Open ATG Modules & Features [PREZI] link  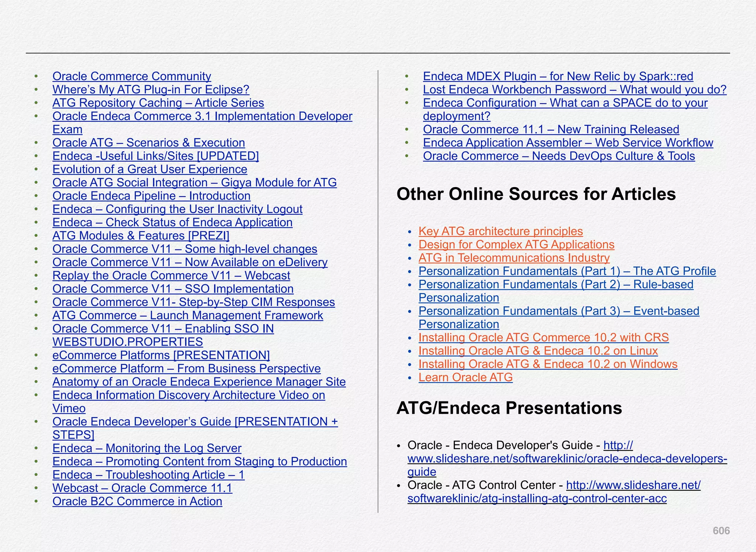[141, 236]
